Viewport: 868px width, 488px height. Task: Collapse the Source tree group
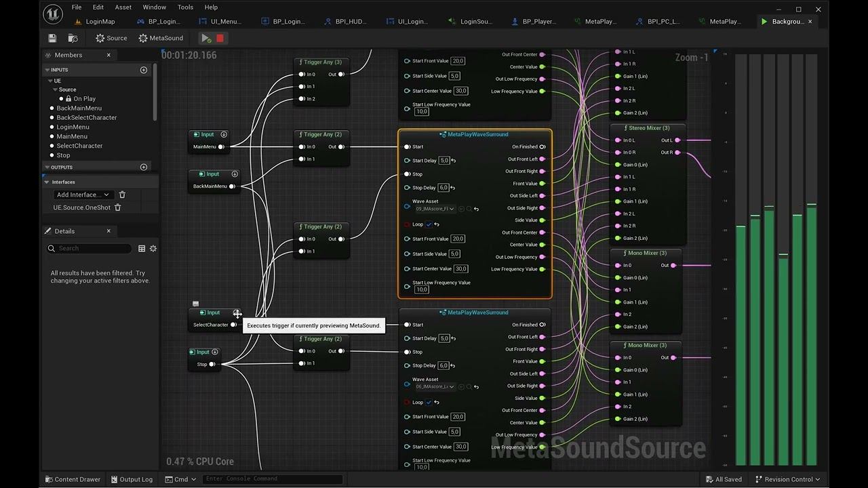pyautogui.click(x=55, y=89)
